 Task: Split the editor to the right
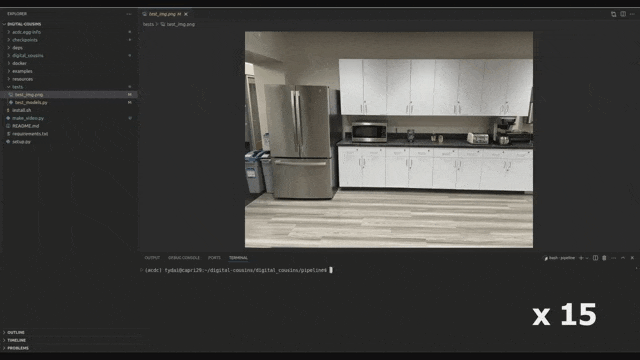point(623,14)
